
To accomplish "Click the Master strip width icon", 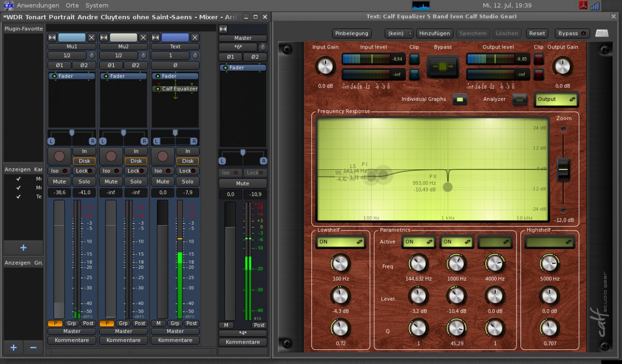I will [223, 29].
